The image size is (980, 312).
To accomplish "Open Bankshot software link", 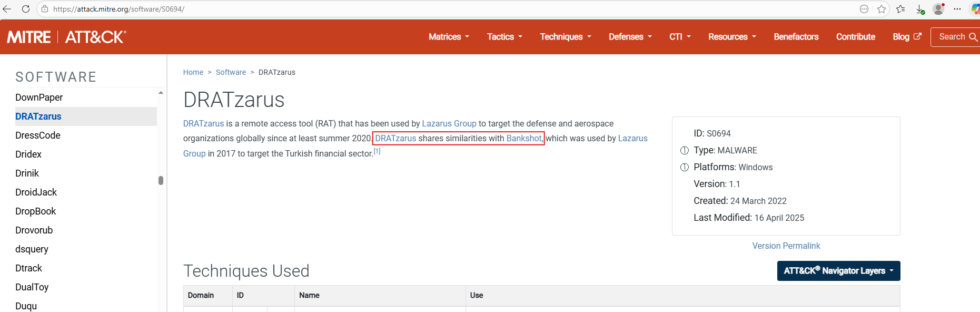I will tap(524, 138).
